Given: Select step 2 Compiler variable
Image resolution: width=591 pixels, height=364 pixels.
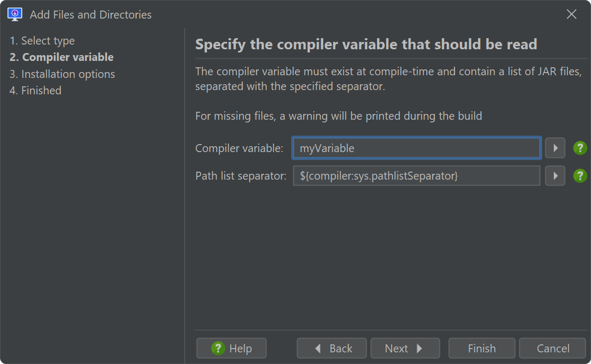Looking at the screenshot, I should (x=62, y=57).
